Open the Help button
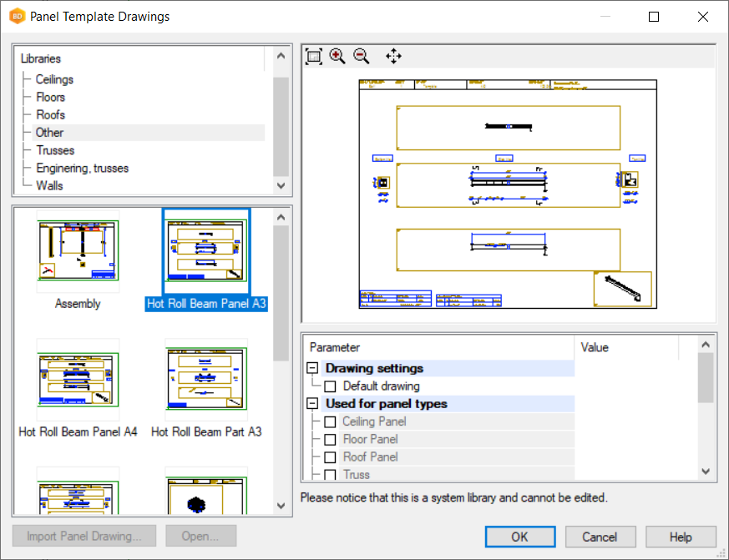The image size is (729, 560). click(x=681, y=537)
